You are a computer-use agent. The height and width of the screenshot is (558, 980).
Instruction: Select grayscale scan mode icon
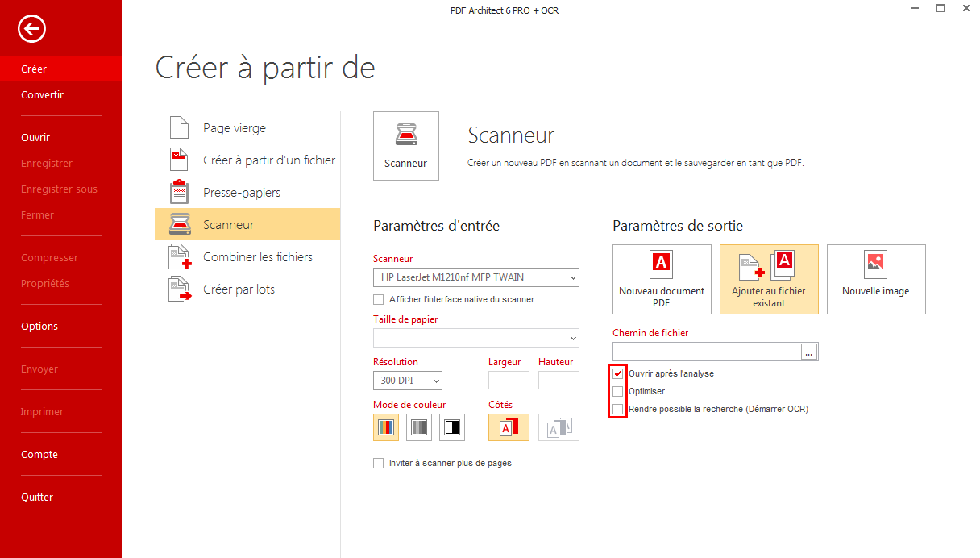419,427
